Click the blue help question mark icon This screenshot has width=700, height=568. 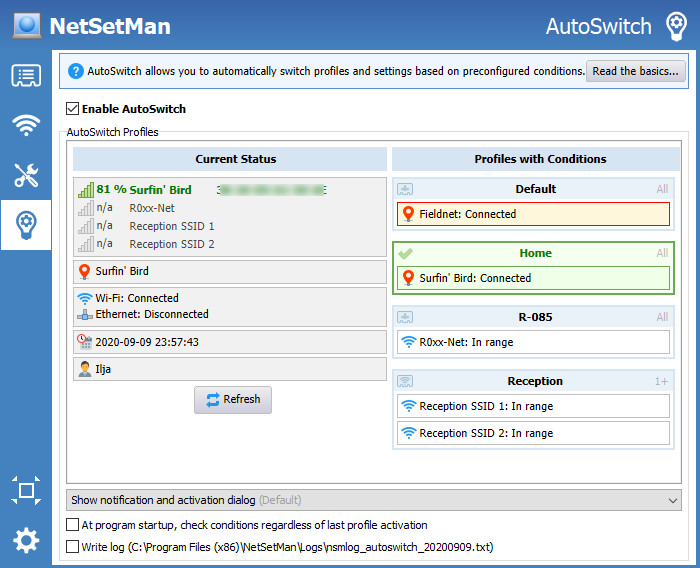[x=76, y=71]
